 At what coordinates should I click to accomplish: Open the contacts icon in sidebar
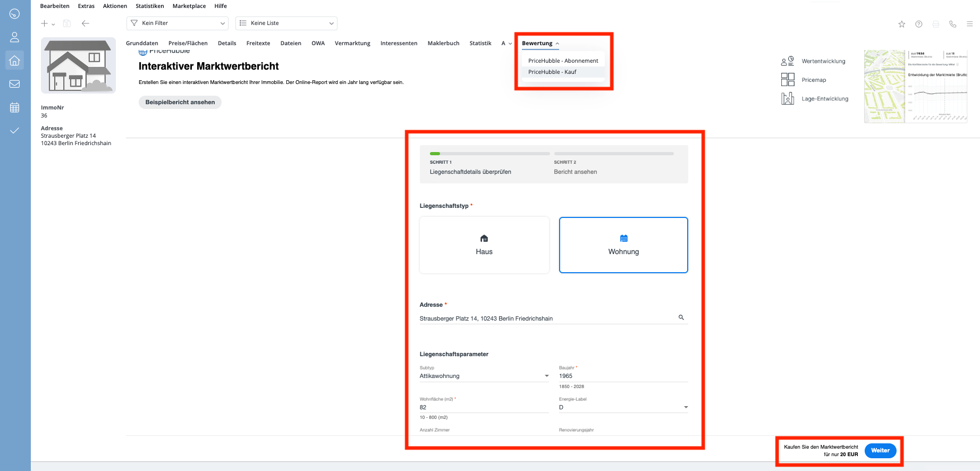[15, 37]
